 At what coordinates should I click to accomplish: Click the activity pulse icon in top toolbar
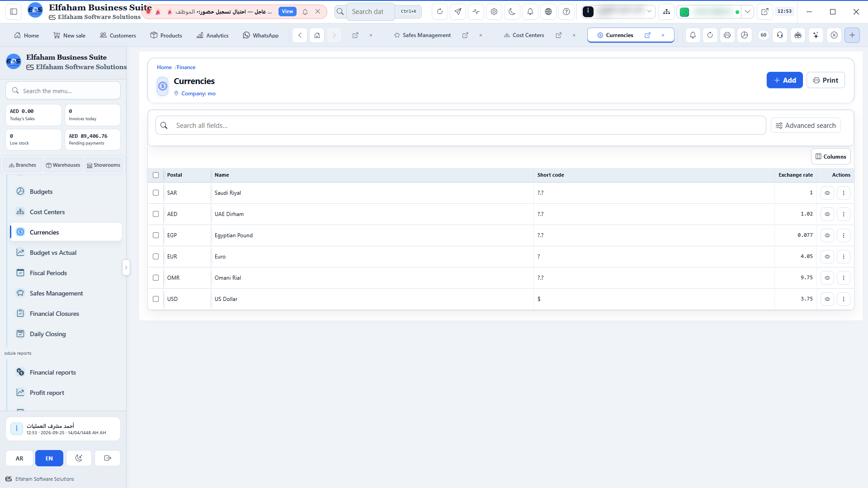(x=476, y=12)
